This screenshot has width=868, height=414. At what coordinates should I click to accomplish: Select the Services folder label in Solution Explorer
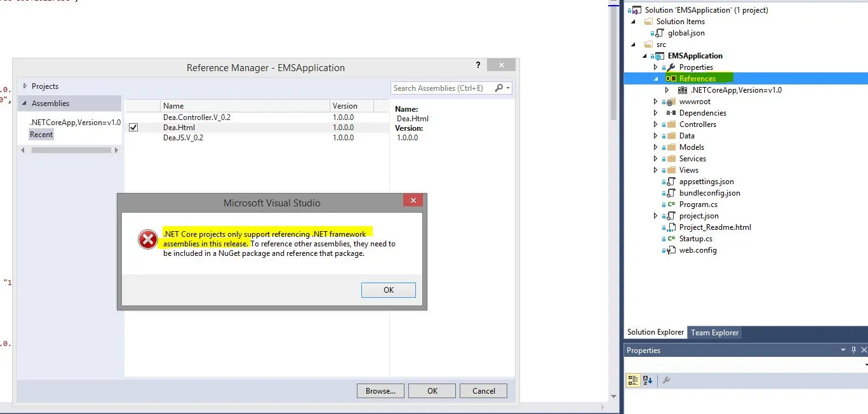(x=693, y=159)
